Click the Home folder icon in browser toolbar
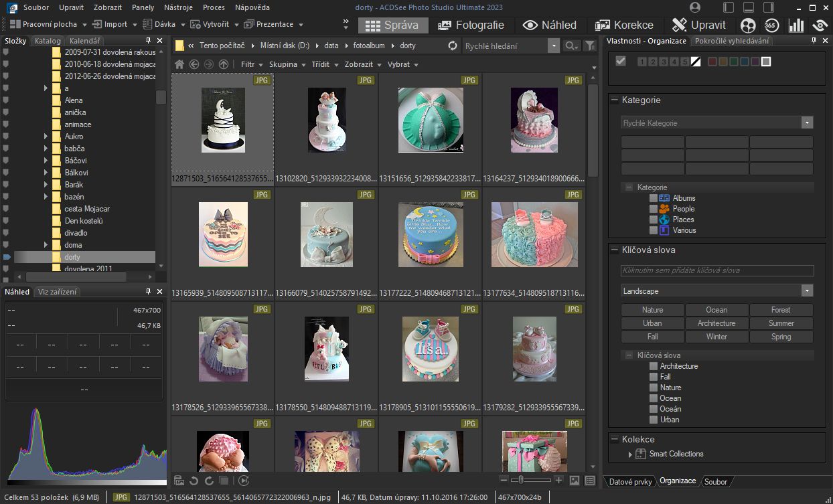833x504 pixels. tap(179, 64)
